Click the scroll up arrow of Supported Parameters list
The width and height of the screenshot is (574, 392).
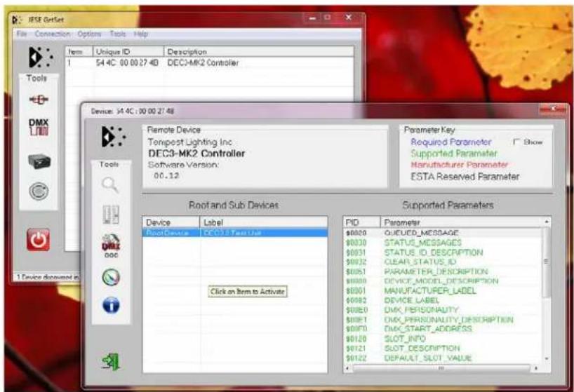(547, 222)
